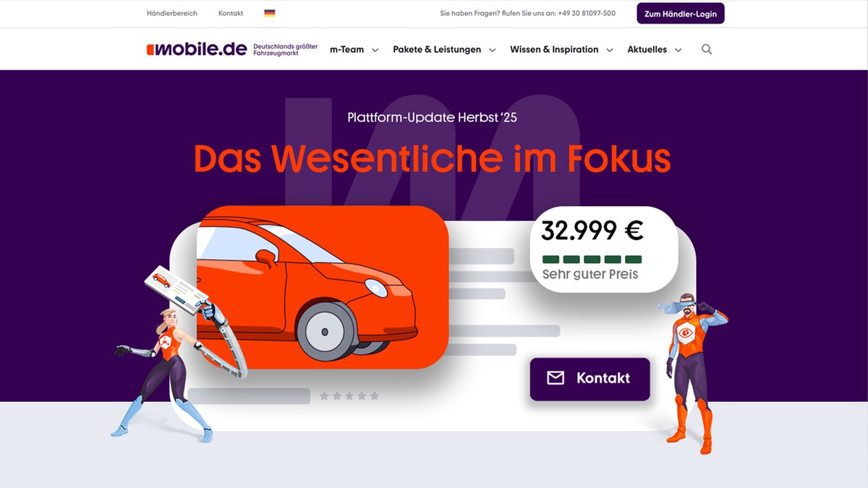868x488 pixels.
Task: Click the large Kontakt hero button
Action: [x=590, y=379]
